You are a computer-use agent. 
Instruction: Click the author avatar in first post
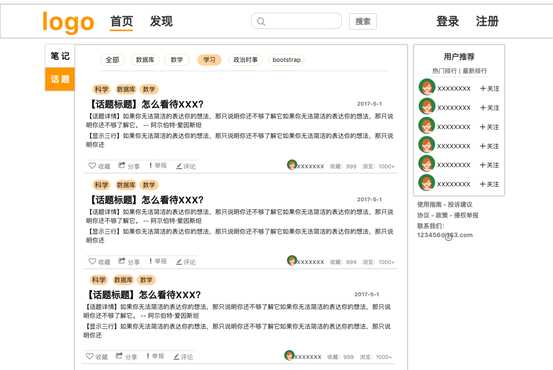tap(292, 165)
